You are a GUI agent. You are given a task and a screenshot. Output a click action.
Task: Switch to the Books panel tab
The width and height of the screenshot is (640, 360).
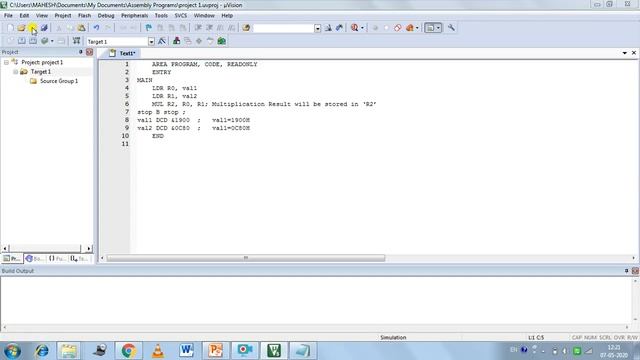tap(34, 259)
